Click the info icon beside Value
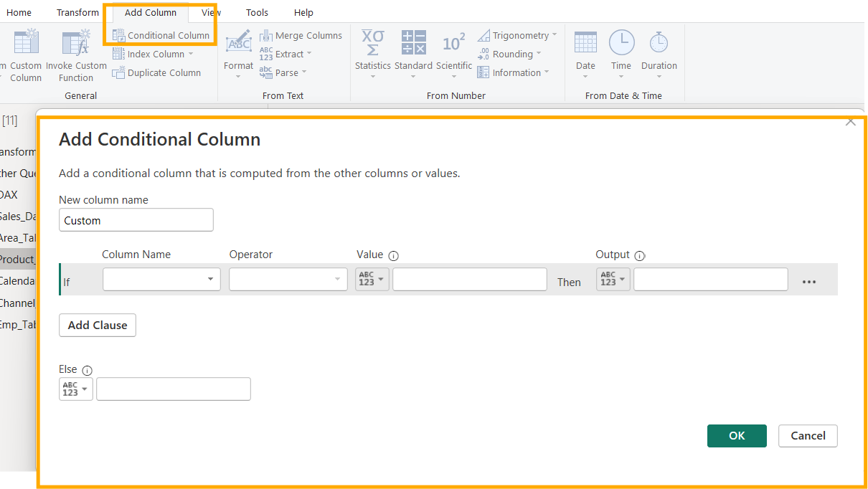 [393, 255]
